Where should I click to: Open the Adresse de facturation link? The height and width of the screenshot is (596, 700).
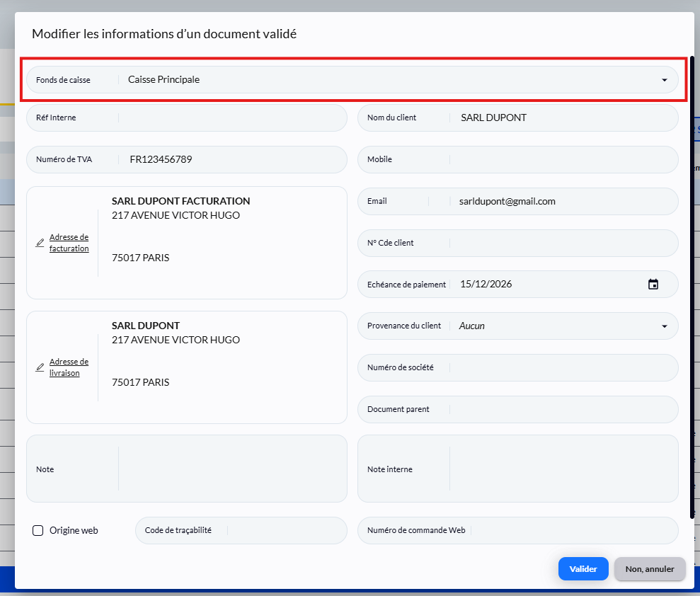coord(69,243)
